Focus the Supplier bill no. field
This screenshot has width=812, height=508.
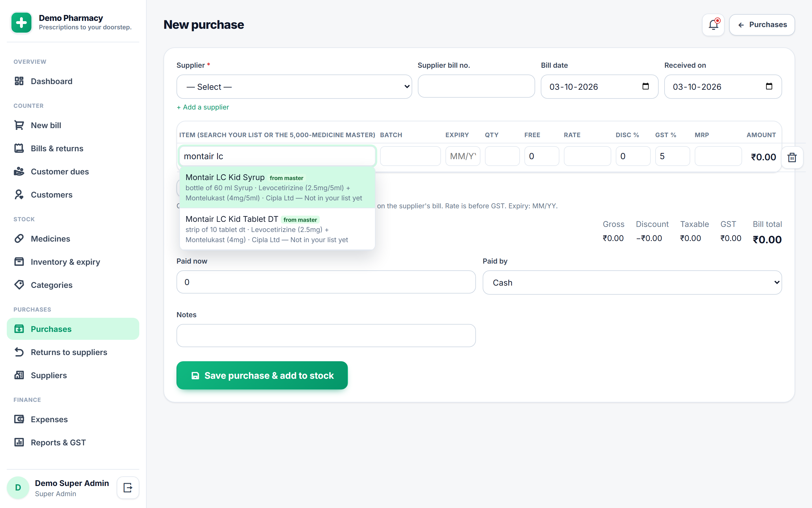point(476,86)
